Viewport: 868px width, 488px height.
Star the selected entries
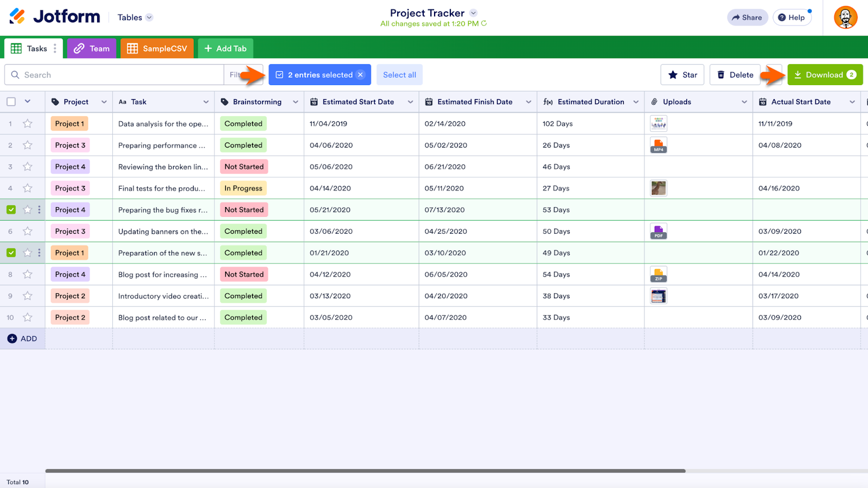682,75
